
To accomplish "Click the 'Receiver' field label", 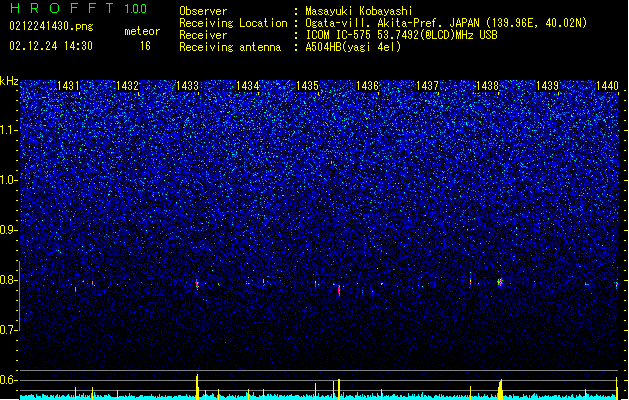I will [x=203, y=35].
